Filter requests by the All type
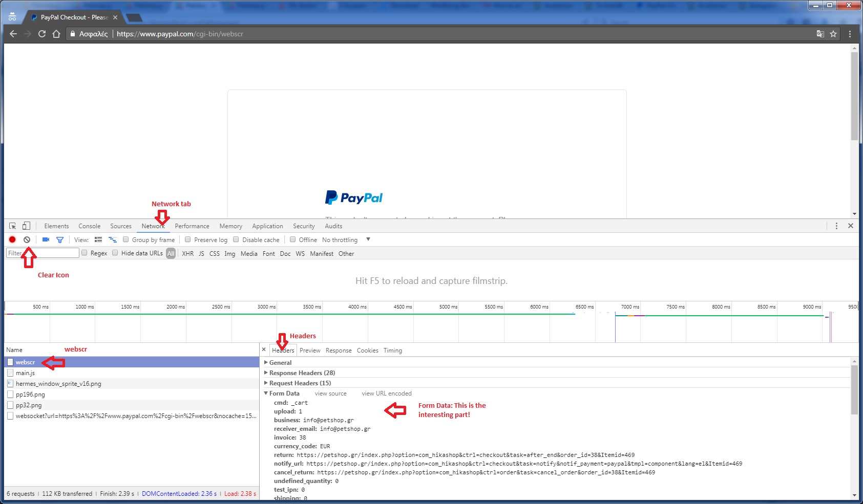Screen dimensions: 863x504 click(x=171, y=253)
